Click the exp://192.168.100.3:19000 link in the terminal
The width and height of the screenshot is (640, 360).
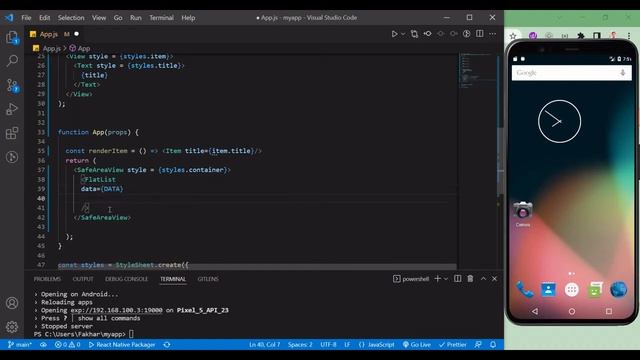click(116, 310)
